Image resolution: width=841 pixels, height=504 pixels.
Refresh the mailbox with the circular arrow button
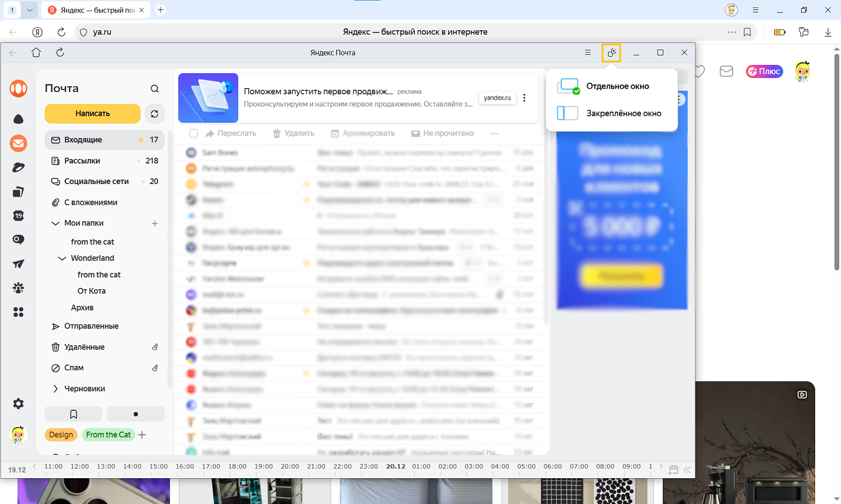click(x=154, y=114)
